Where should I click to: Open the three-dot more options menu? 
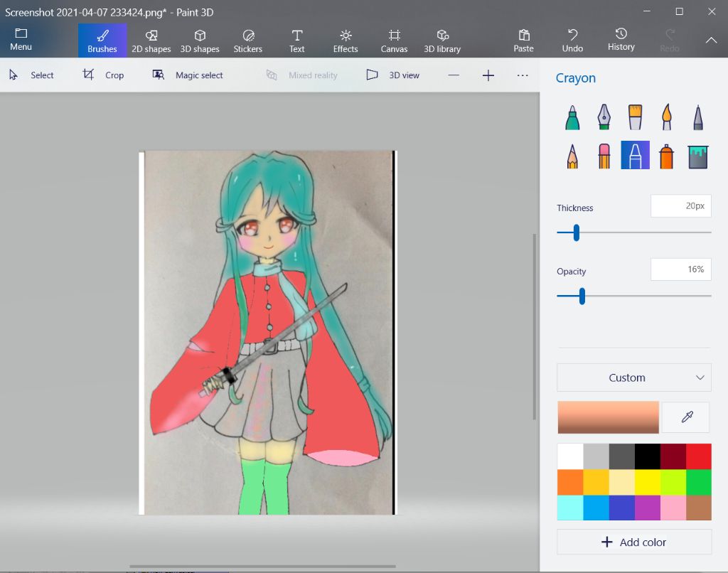523,75
